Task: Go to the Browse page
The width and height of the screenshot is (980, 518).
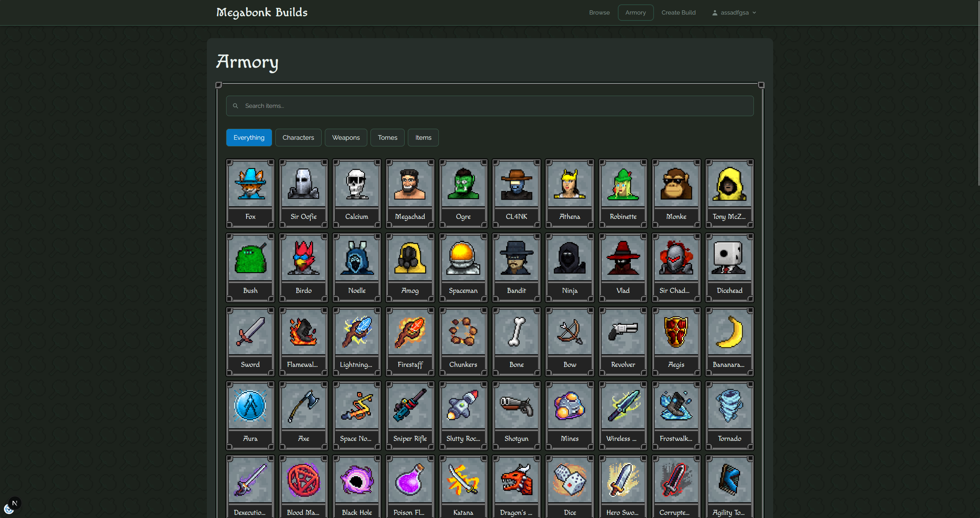Action: click(599, 13)
